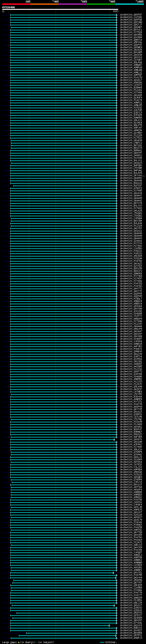Select the UniRef100_P14278 label
This screenshot has width=146, height=644.
(131, 77)
